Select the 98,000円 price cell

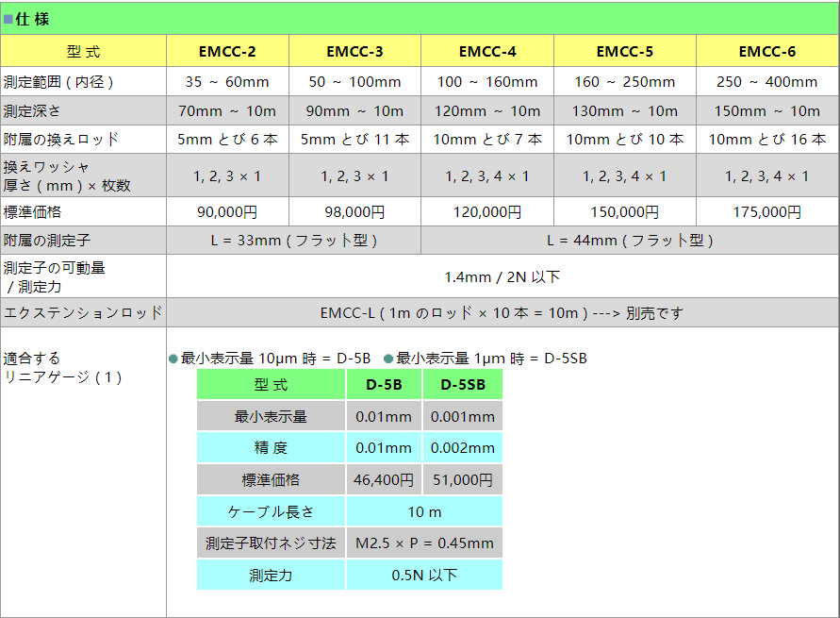[x=354, y=212]
